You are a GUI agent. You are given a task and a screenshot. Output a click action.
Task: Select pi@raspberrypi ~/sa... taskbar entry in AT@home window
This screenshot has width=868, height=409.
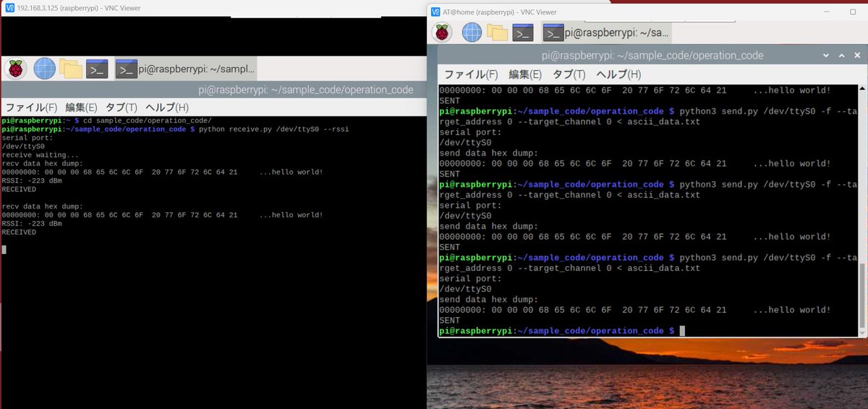608,33
